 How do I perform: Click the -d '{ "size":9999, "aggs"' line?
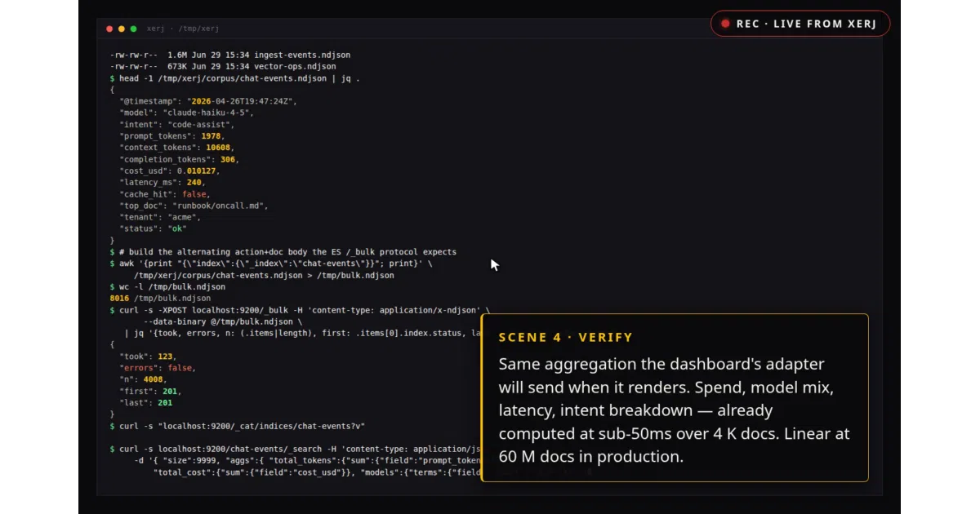308,460
